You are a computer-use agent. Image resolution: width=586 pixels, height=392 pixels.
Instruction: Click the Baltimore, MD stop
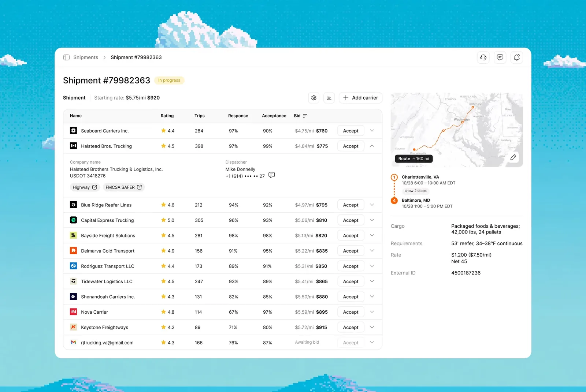point(416,200)
